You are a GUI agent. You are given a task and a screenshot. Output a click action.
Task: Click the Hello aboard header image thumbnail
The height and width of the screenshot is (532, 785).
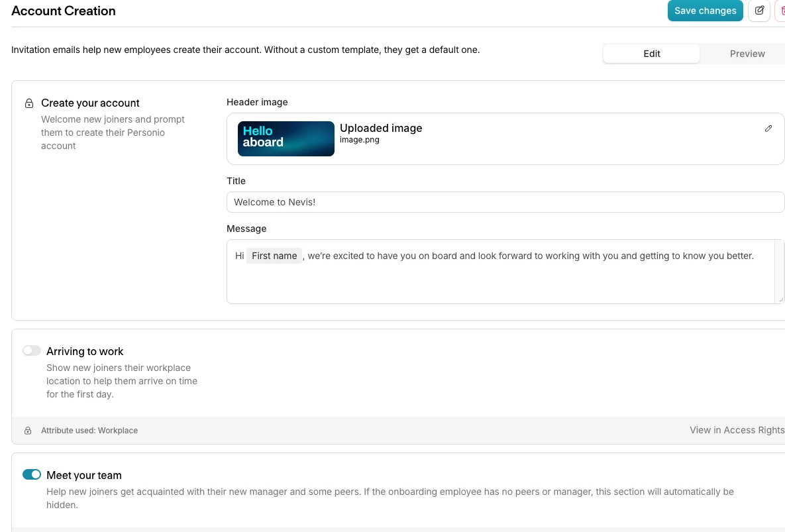(286, 138)
